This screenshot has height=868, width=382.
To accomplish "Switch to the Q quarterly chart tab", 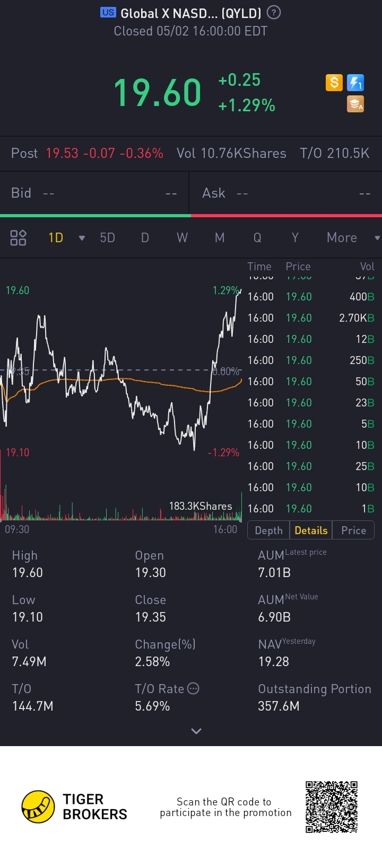I will [x=257, y=237].
